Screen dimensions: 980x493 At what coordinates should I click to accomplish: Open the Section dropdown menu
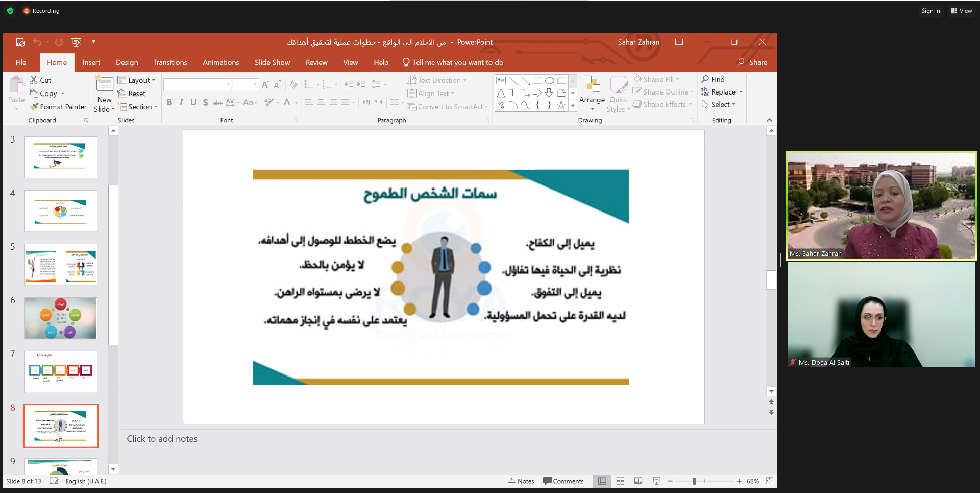pyautogui.click(x=137, y=107)
